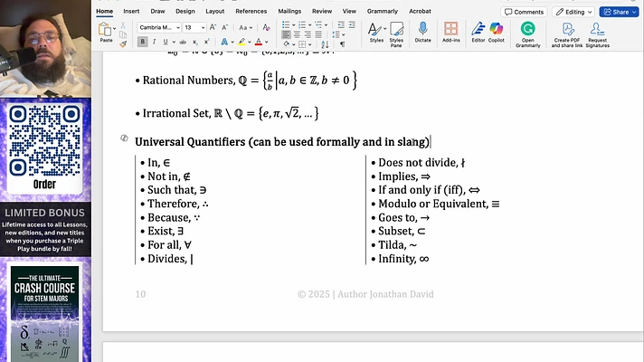
Task: Click the Cut scissors icon
Action: 123,25
